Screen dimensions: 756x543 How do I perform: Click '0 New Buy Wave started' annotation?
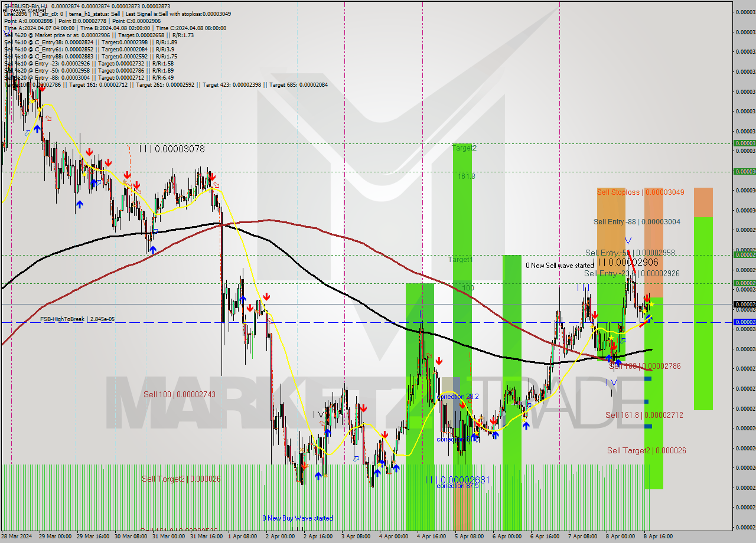[298, 518]
